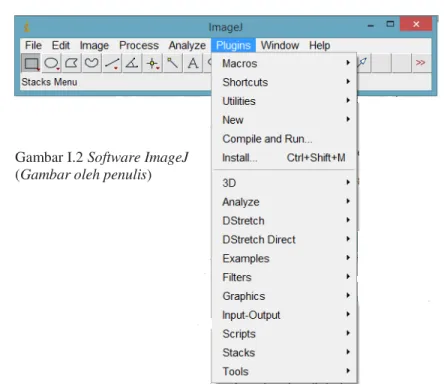Image resolution: width=444 pixels, height=390 pixels.
Task: Expand the Utilities submenu
Action: point(285,101)
